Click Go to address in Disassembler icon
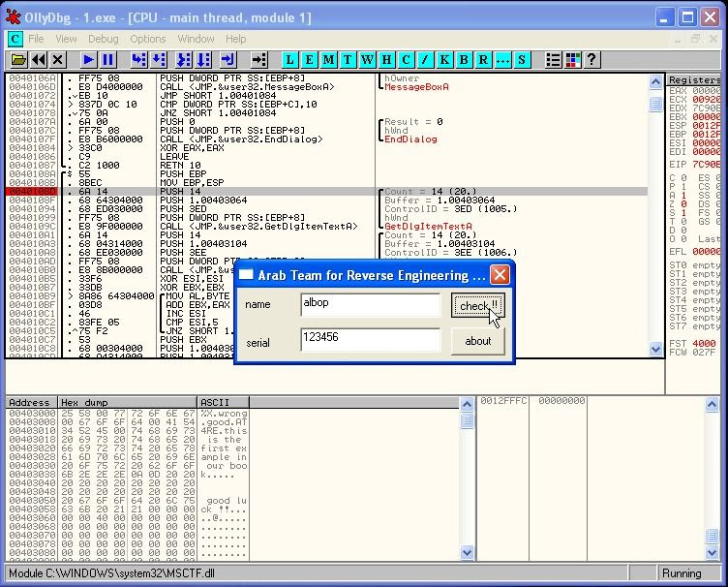The width and height of the screenshot is (728, 587). coord(259,59)
